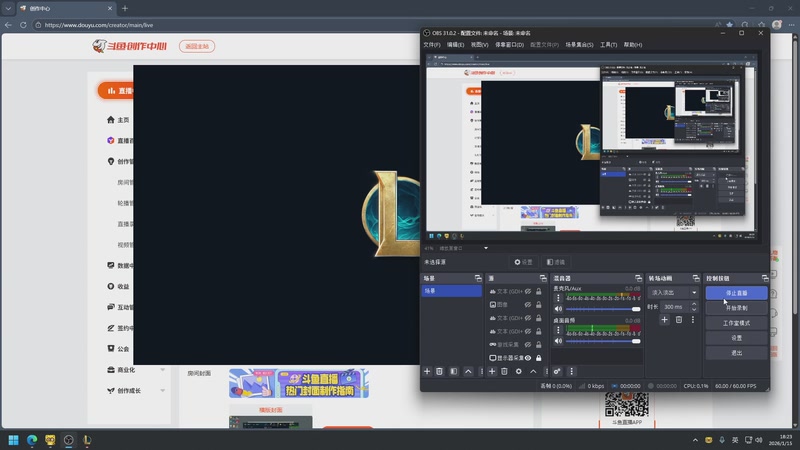Select the 场景 entry in scenes list

click(452, 291)
